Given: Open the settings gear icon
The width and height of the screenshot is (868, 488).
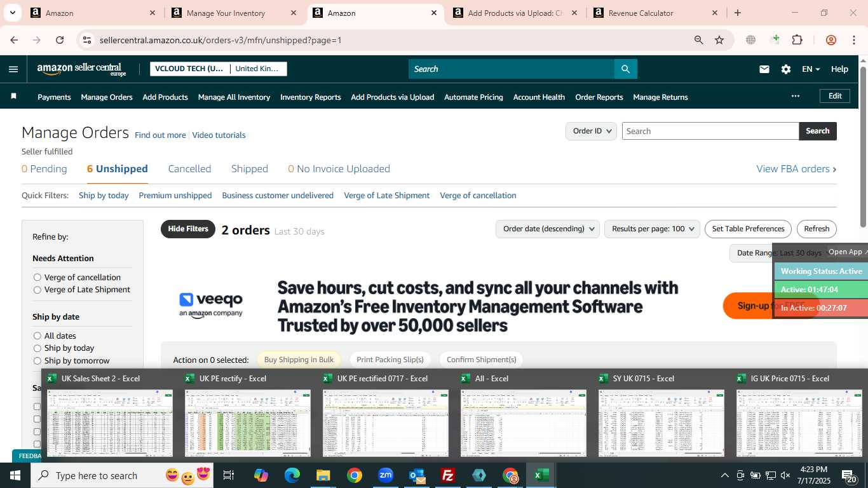Looking at the screenshot, I should (786, 69).
